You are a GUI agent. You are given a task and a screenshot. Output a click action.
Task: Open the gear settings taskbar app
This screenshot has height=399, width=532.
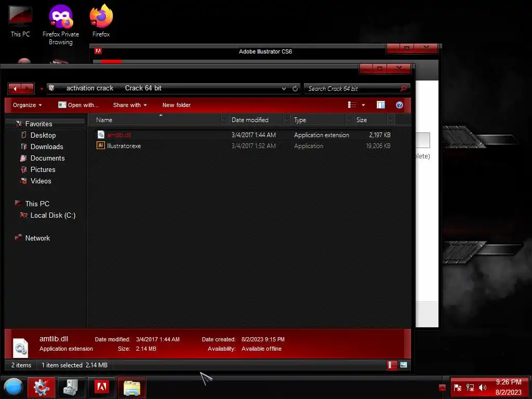pos(41,387)
